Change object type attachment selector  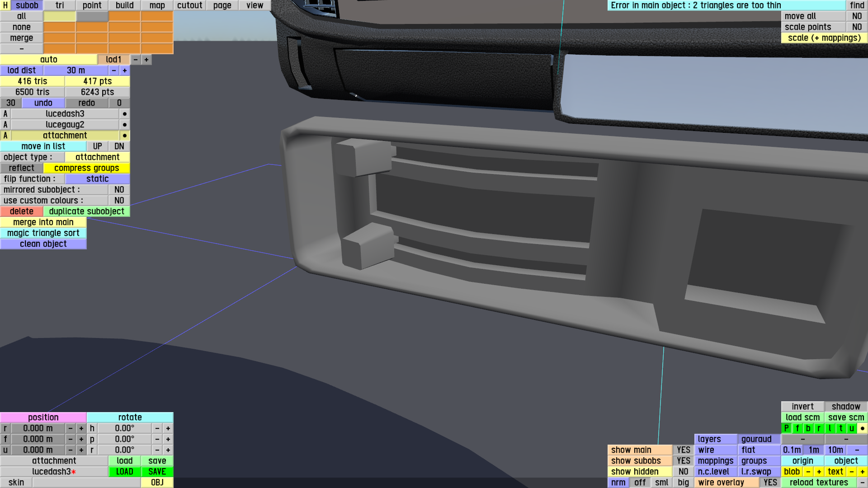(97, 157)
